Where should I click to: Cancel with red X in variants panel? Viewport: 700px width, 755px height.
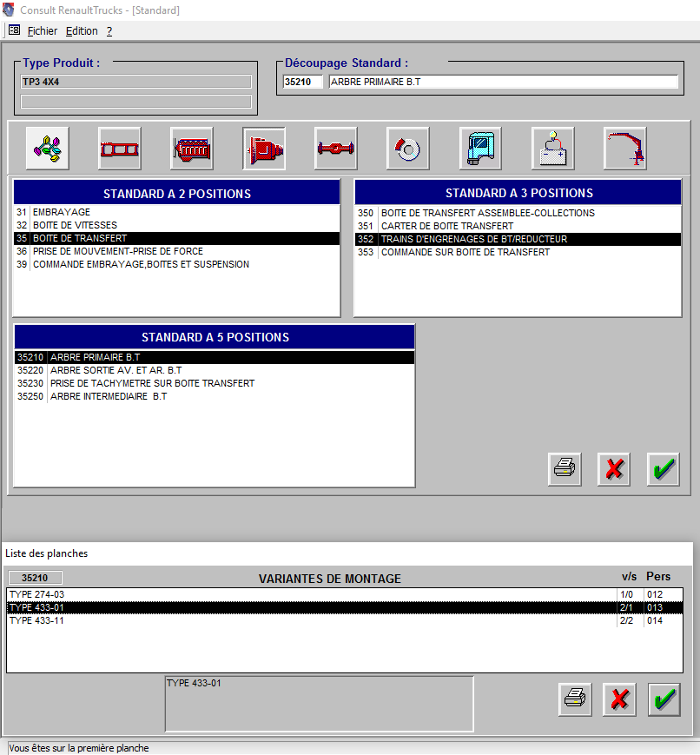click(619, 699)
